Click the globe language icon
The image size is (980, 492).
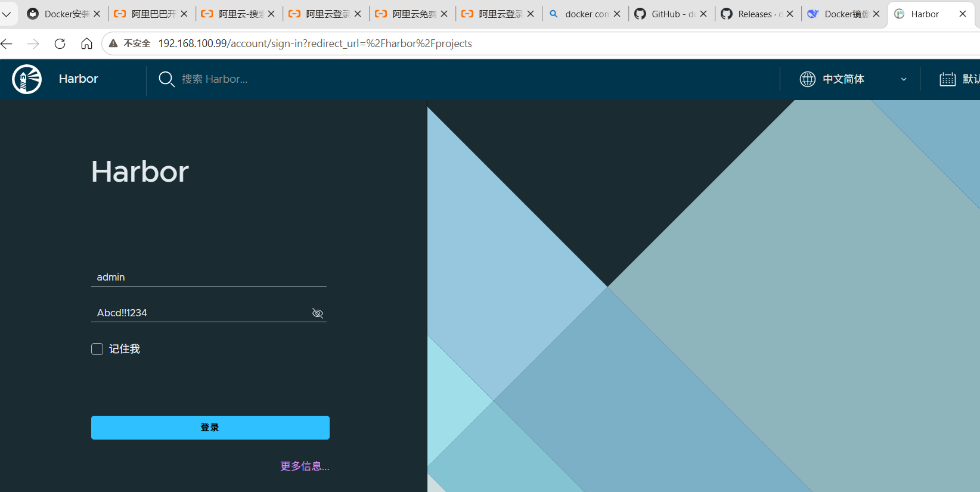click(x=808, y=79)
